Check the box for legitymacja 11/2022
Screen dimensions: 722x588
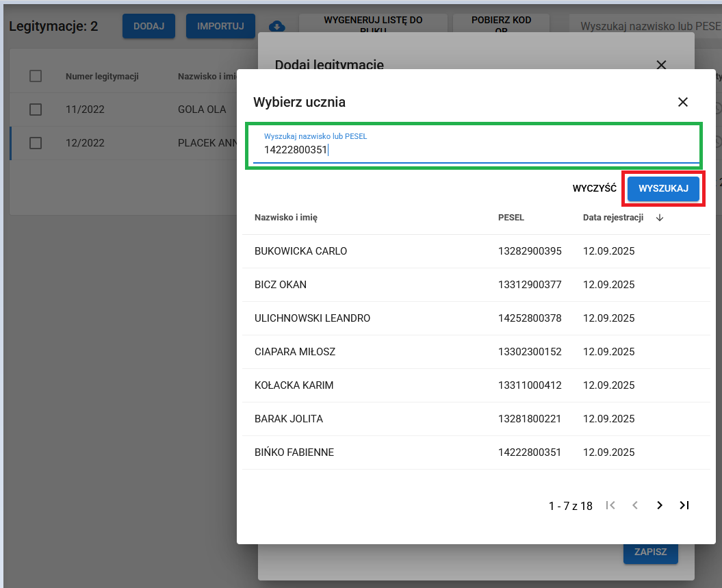coord(36,110)
